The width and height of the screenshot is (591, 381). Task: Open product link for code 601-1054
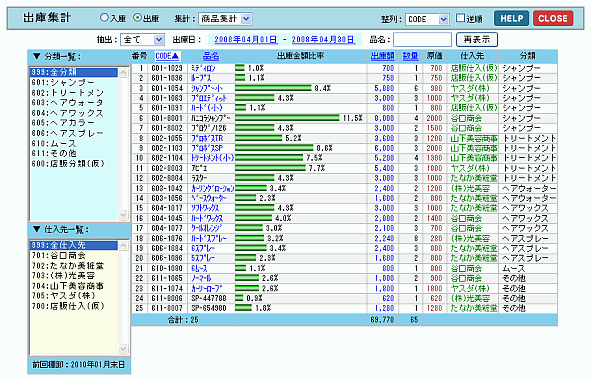pos(207,88)
